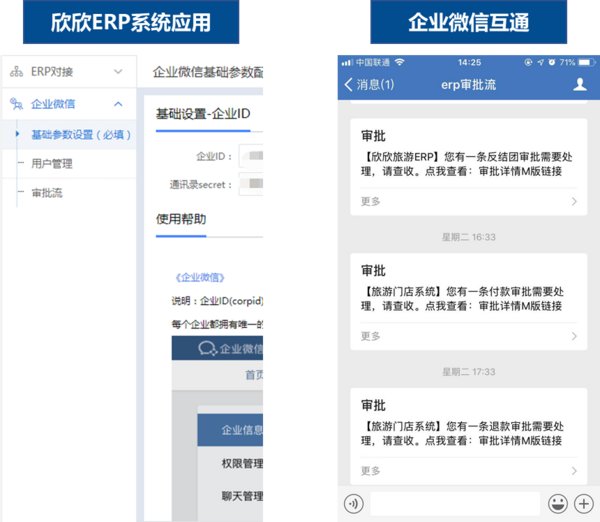Image resolution: width=600 pixels, height=522 pixels.
Task: Click 聊天管理 in help screenshot
Action: pos(242,496)
